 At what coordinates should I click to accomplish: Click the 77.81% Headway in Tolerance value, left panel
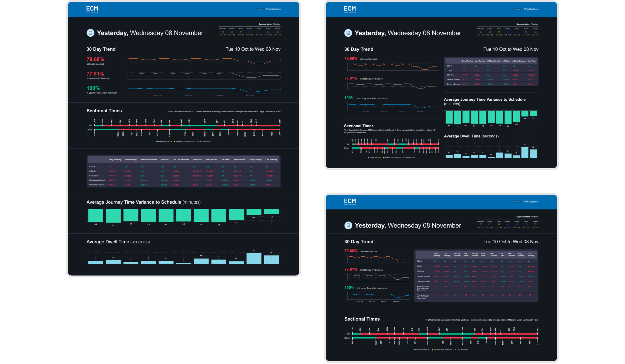(95, 74)
